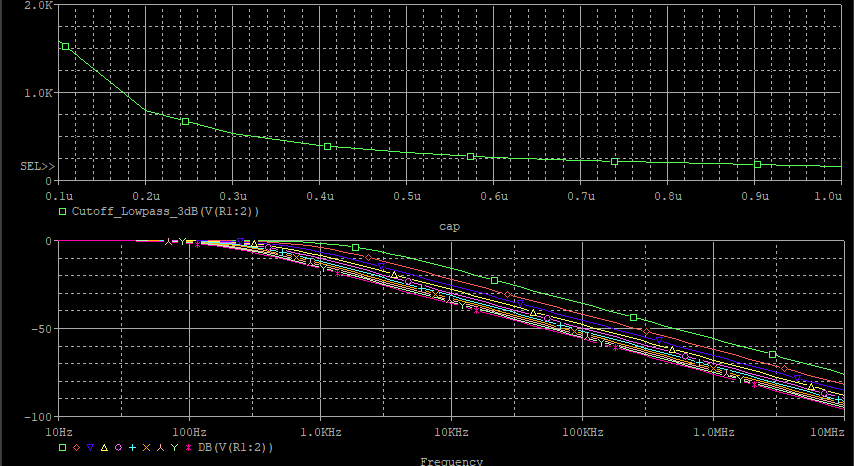Click the 0.4u x-axis tick label

(320, 196)
